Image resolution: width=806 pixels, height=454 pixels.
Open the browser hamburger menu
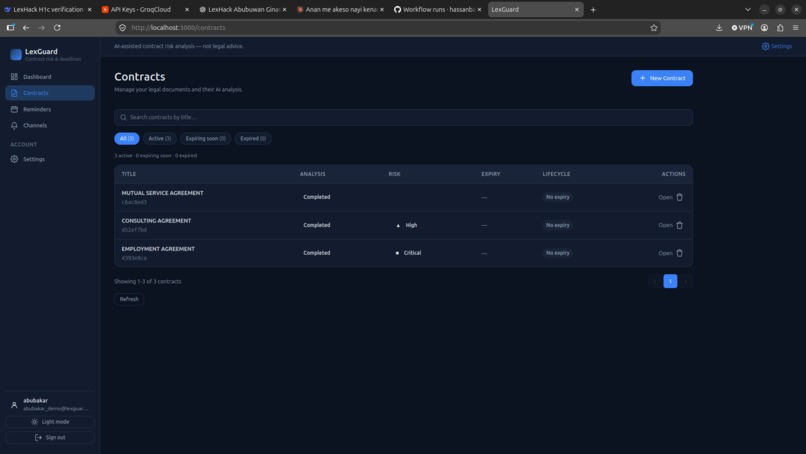pos(795,28)
